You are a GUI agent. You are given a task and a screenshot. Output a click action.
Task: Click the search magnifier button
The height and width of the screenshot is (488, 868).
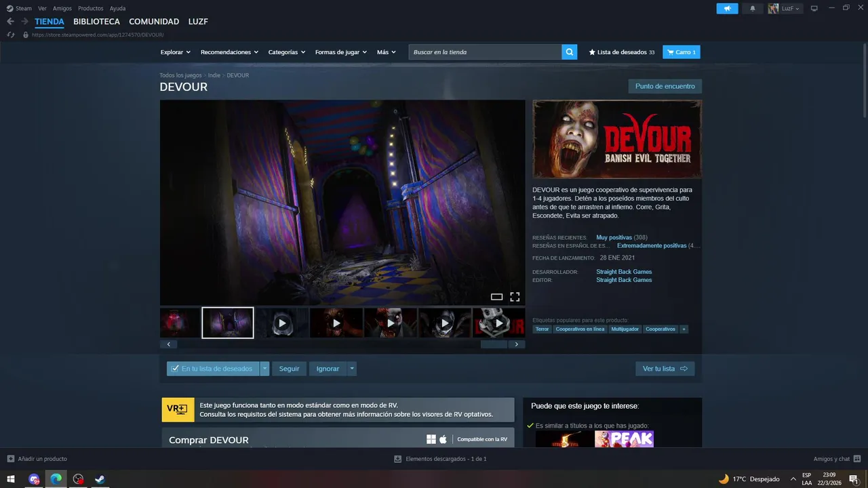570,52
